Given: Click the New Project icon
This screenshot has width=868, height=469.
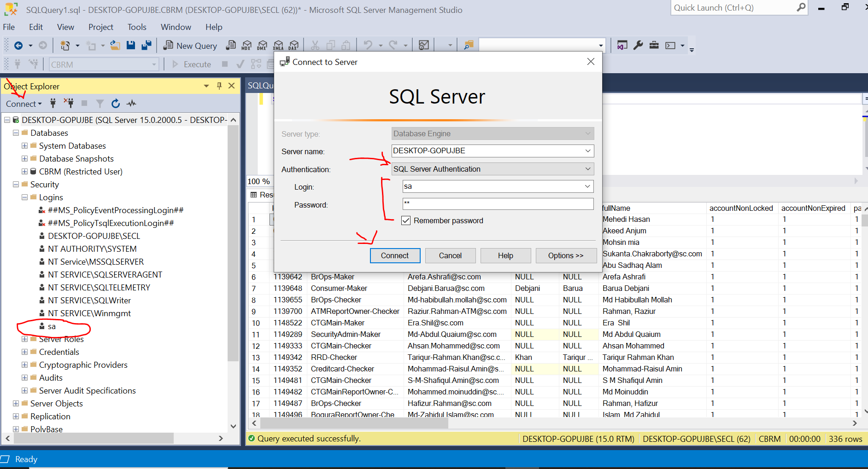Looking at the screenshot, I should (65, 45).
